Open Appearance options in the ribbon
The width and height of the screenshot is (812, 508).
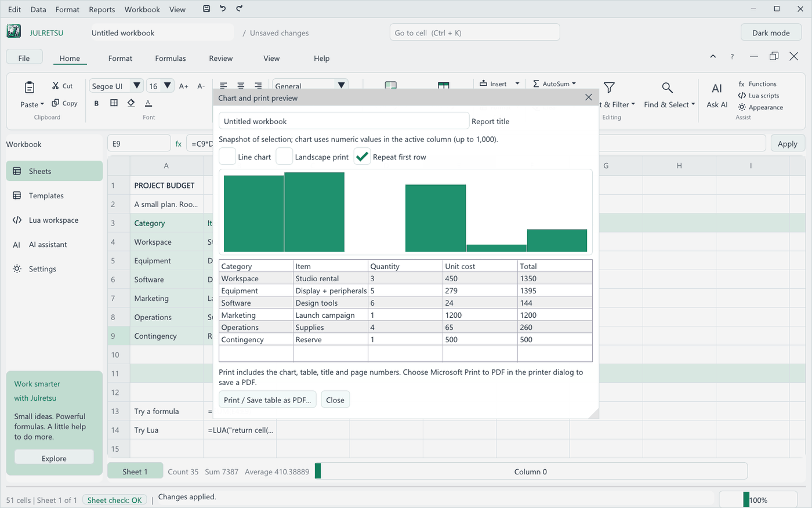tap(760, 107)
